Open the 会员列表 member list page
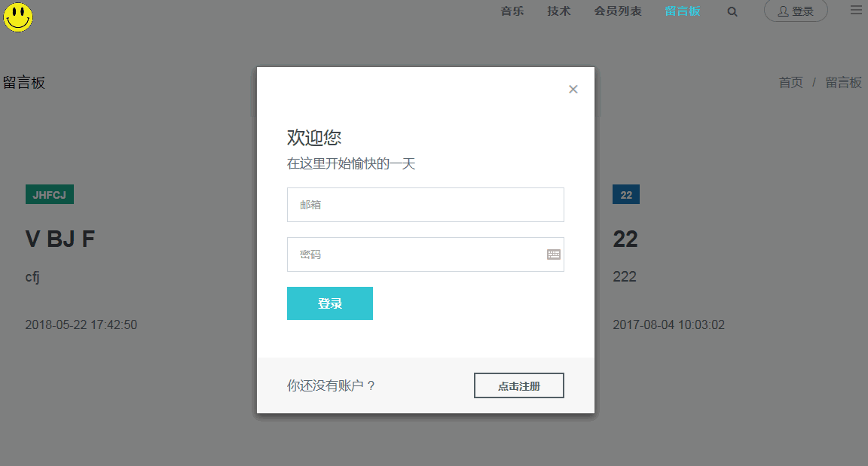The height and width of the screenshot is (466, 868). (x=618, y=11)
